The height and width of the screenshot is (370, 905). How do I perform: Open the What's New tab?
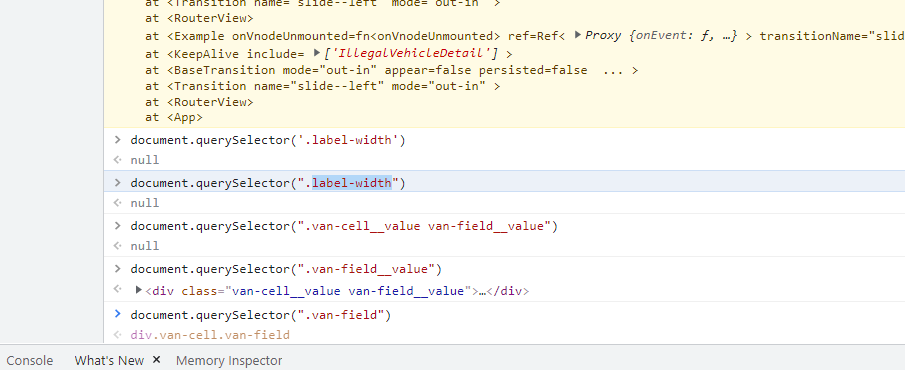pyautogui.click(x=109, y=361)
